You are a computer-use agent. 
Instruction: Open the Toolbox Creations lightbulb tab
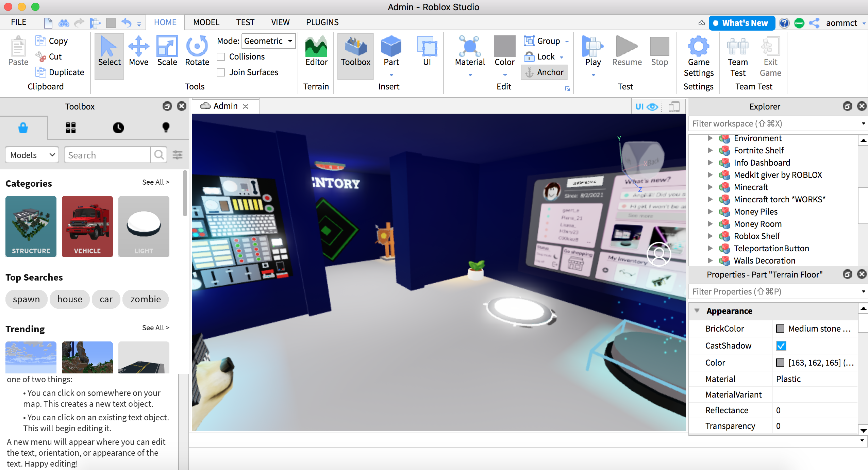166,128
